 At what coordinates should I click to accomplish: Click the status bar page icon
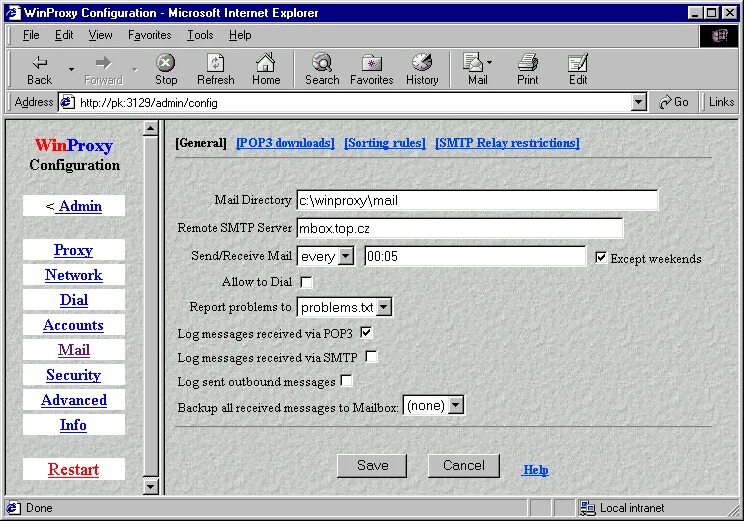pyautogui.click(x=13, y=508)
